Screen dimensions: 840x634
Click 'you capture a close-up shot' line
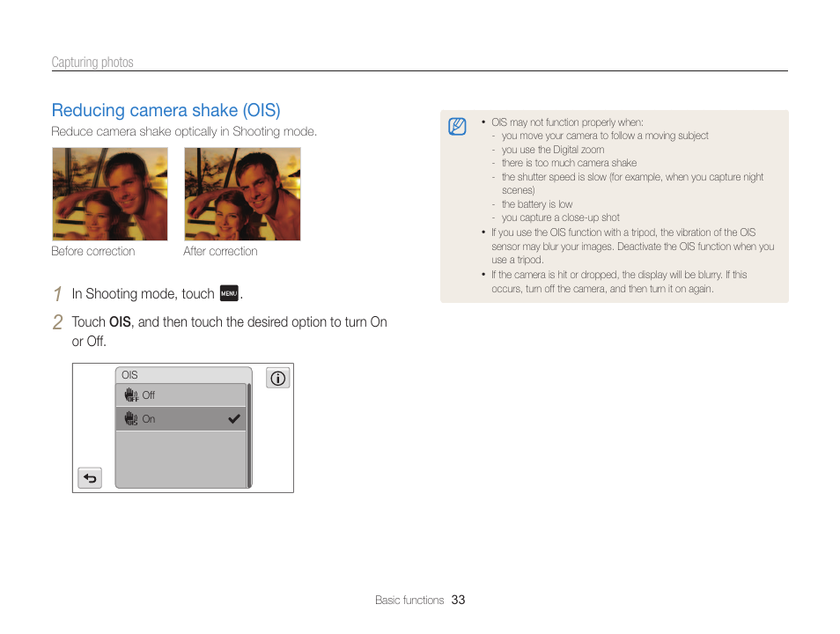(x=560, y=217)
